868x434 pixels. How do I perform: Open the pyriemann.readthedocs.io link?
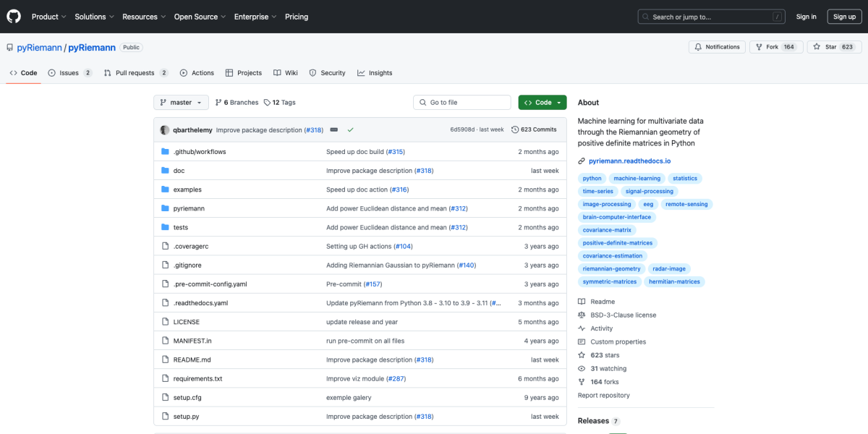(x=629, y=161)
